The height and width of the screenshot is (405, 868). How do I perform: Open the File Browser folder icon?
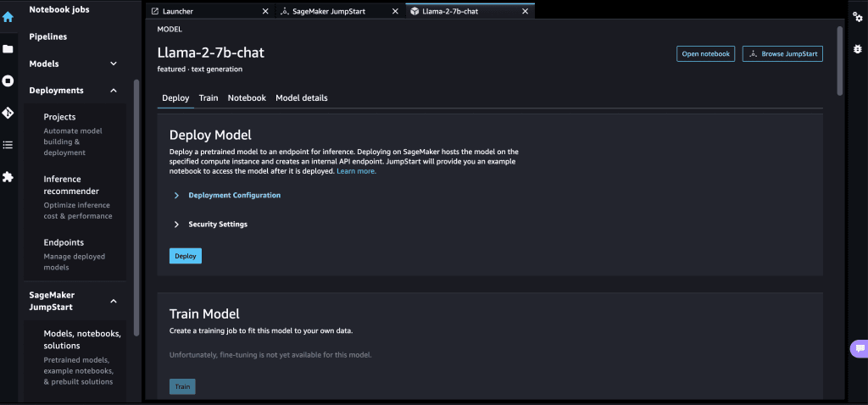[x=8, y=48]
